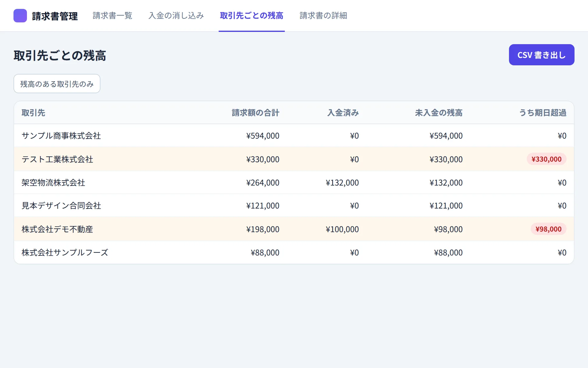
Task: Select テスト工業株式会社 in the table
Action: (x=57, y=159)
